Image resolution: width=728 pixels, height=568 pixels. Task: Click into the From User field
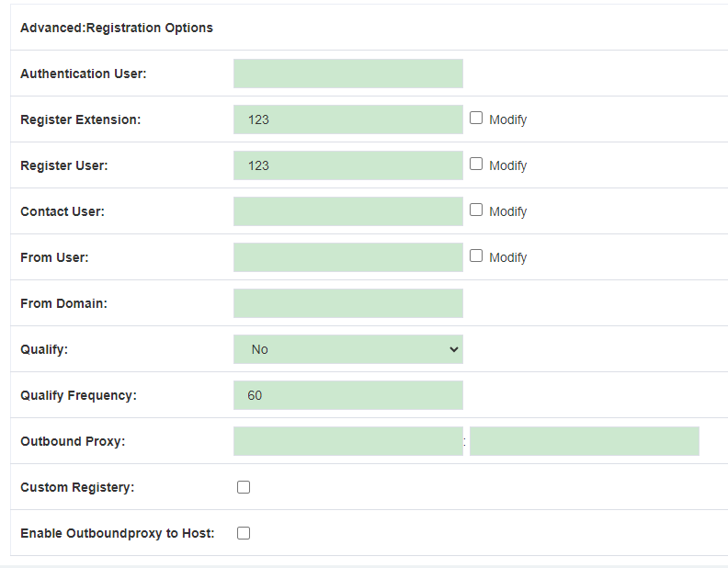(348, 257)
